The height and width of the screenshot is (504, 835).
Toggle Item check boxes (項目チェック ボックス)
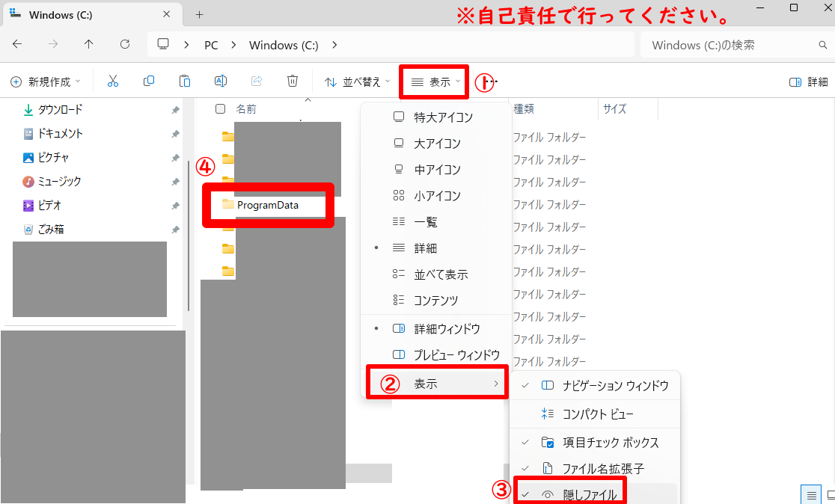[594, 442]
